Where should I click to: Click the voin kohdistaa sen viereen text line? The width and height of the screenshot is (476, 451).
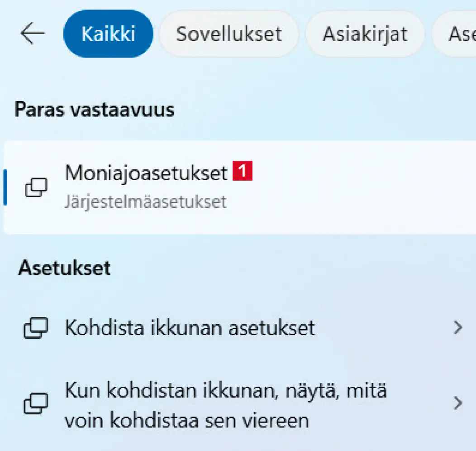pos(186,420)
